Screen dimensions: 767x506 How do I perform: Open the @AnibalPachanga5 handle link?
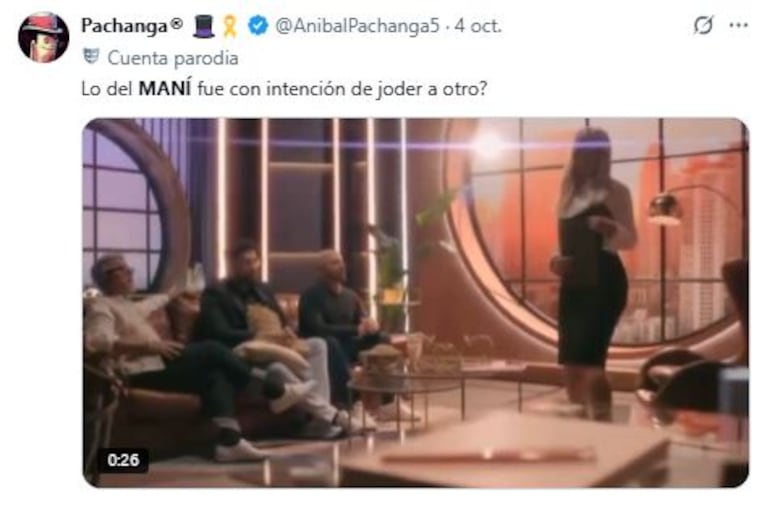(x=357, y=25)
